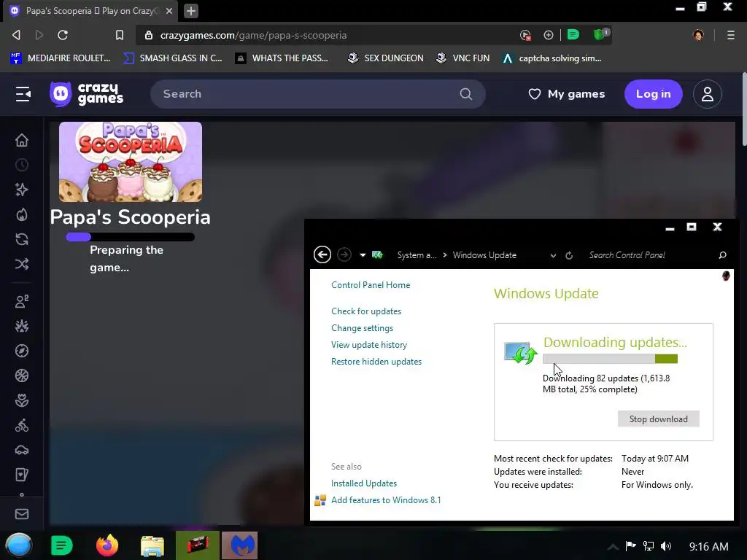Screen dimensions: 747x560
Task: Open the captcha solving sim bookmark
Action: (551, 58)
